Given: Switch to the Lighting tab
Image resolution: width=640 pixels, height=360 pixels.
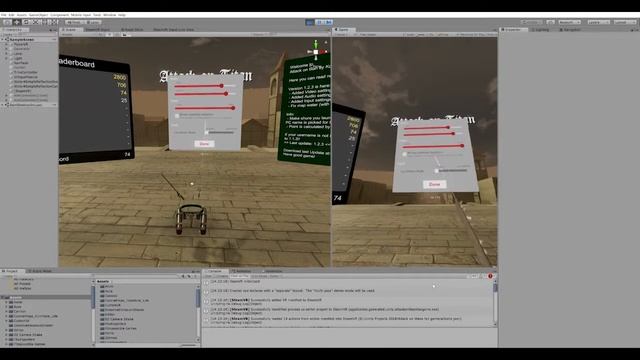Looking at the screenshot, I should pos(541,30).
